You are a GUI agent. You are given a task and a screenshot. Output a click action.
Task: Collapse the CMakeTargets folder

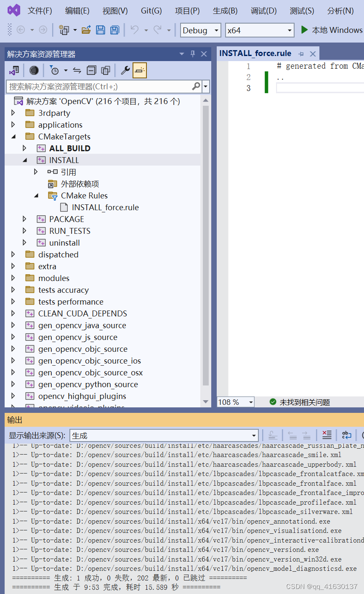tap(13, 136)
